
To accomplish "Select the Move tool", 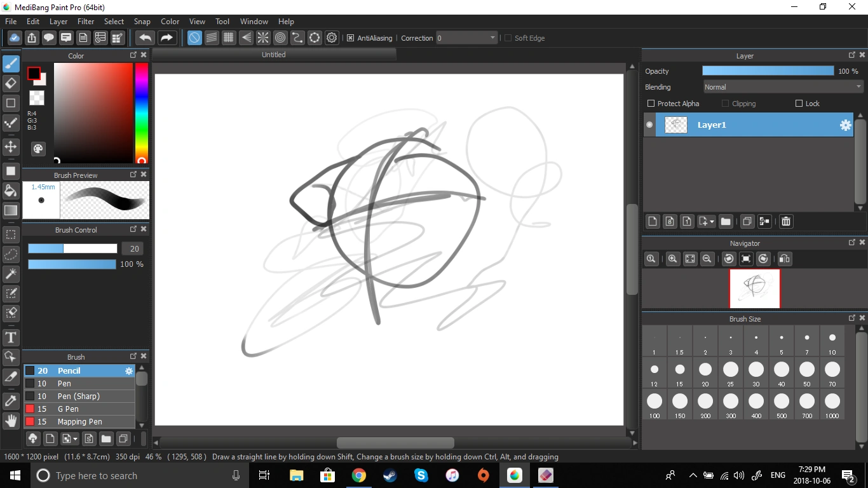I will [11, 147].
